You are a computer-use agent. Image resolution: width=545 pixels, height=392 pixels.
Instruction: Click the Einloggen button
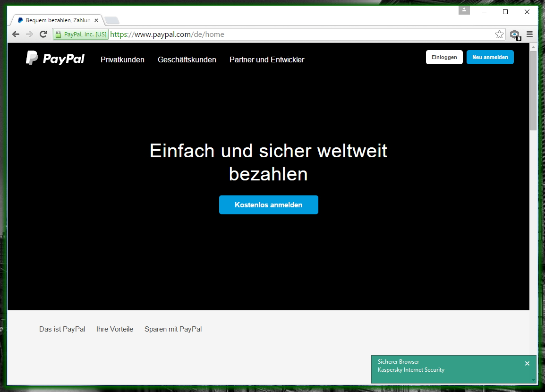click(444, 57)
